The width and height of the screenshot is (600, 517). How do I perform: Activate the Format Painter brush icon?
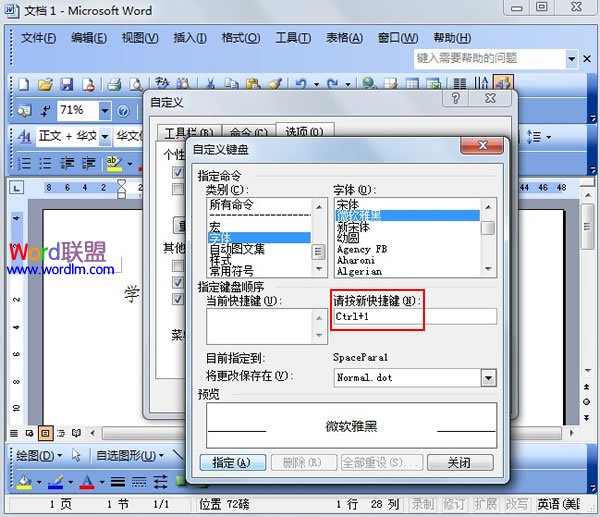tap(275, 83)
